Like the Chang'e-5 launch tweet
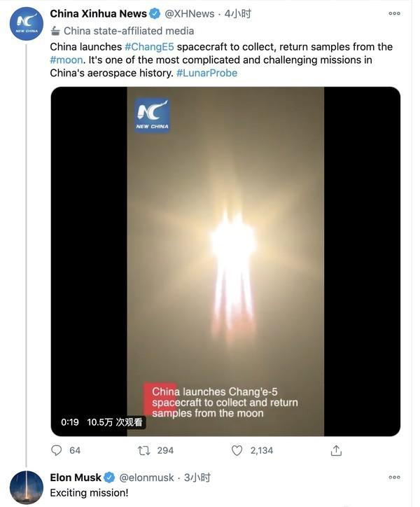 (237, 450)
